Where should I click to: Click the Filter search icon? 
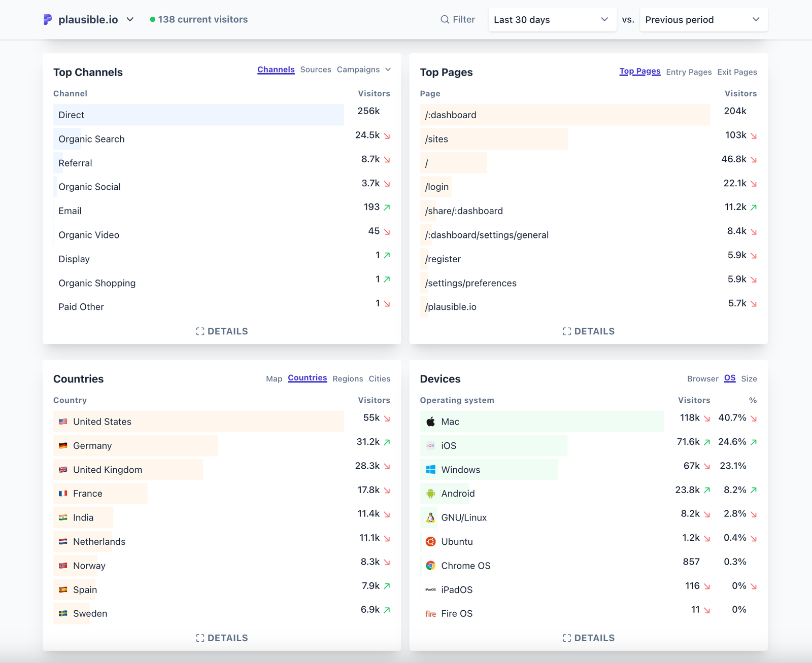445,20
